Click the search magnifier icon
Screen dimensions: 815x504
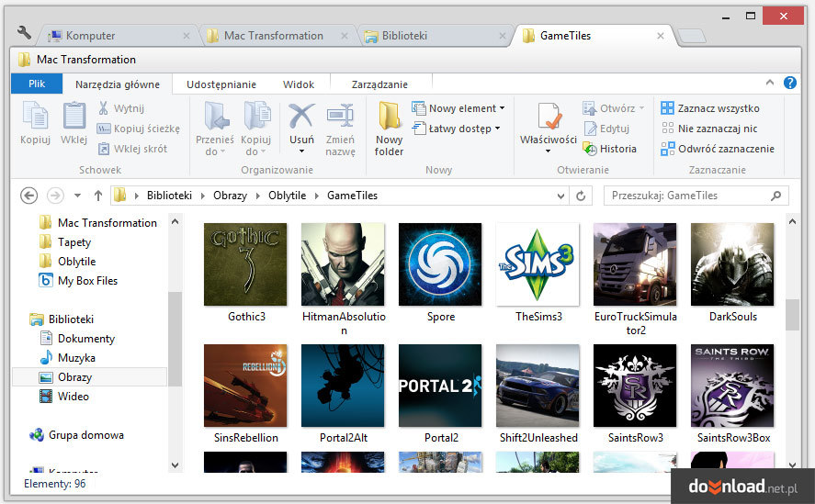[776, 196]
